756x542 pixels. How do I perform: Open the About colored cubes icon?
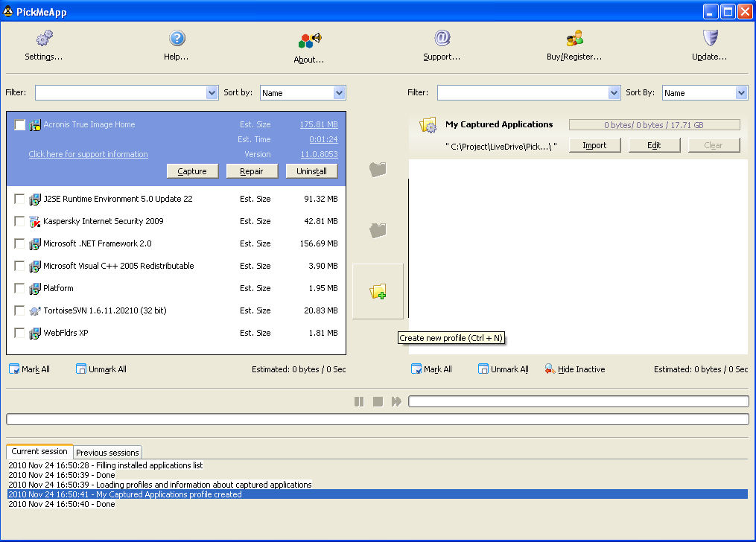tap(310, 40)
